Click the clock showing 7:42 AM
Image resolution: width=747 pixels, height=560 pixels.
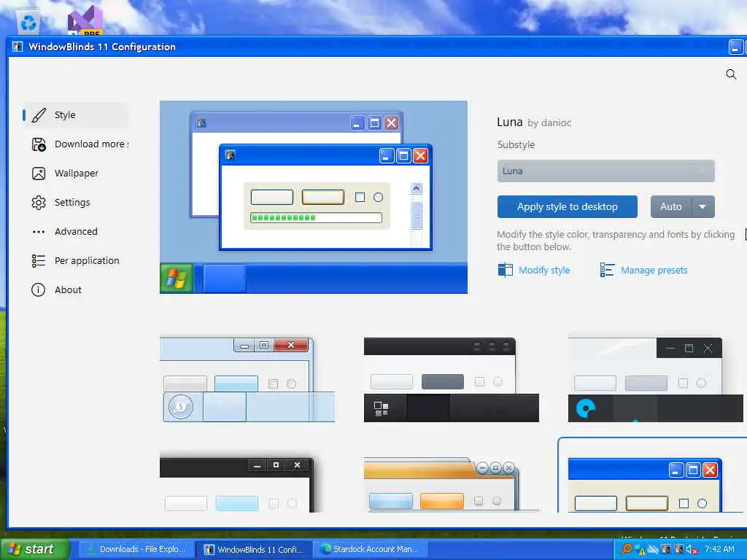pos(720,550)
